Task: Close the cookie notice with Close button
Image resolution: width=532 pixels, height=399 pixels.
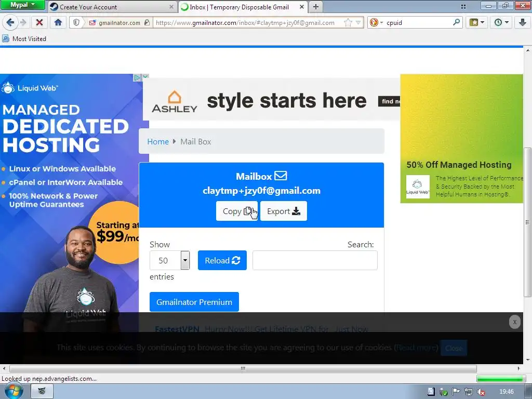Action: point(454,348)
